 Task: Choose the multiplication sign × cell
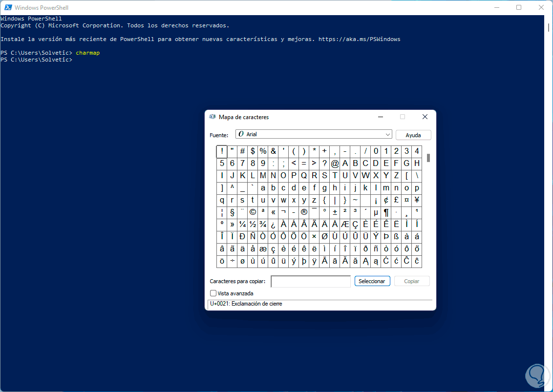[x=314, y=237]
